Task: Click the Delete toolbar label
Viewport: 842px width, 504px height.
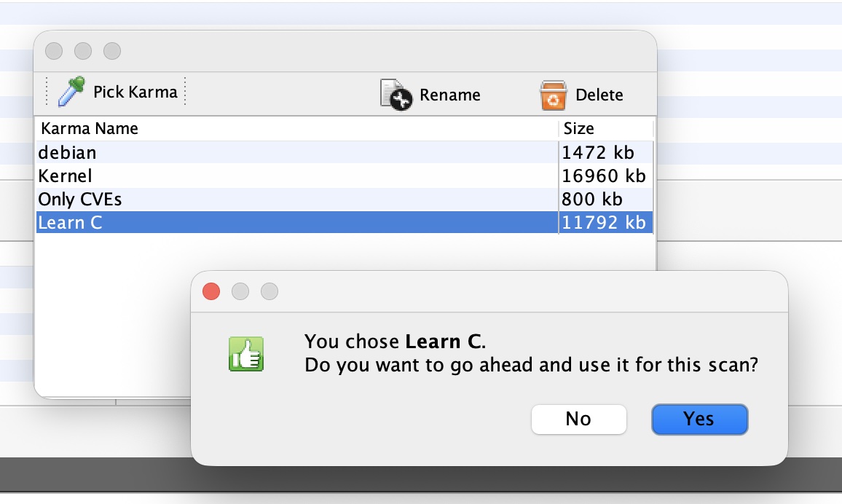Action: point(599,95)
